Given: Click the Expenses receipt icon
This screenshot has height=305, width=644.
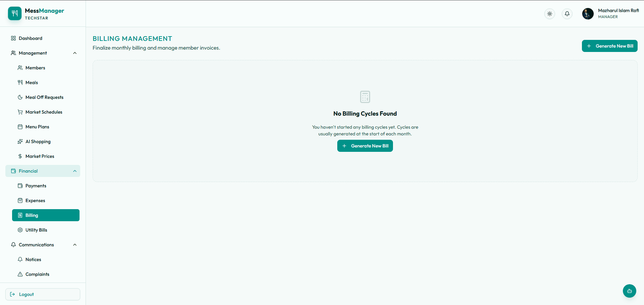Looking at the screenshot, I should click(x=20, y=200).
